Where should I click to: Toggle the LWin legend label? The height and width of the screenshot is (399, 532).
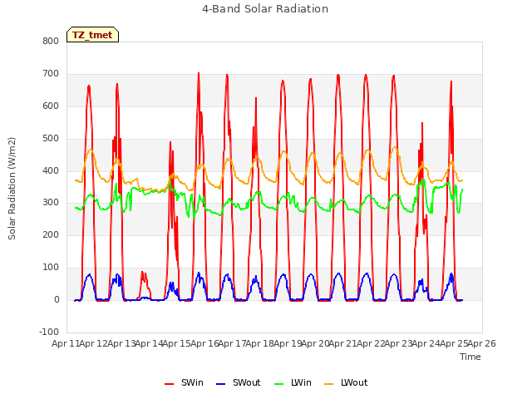[301, 382]
